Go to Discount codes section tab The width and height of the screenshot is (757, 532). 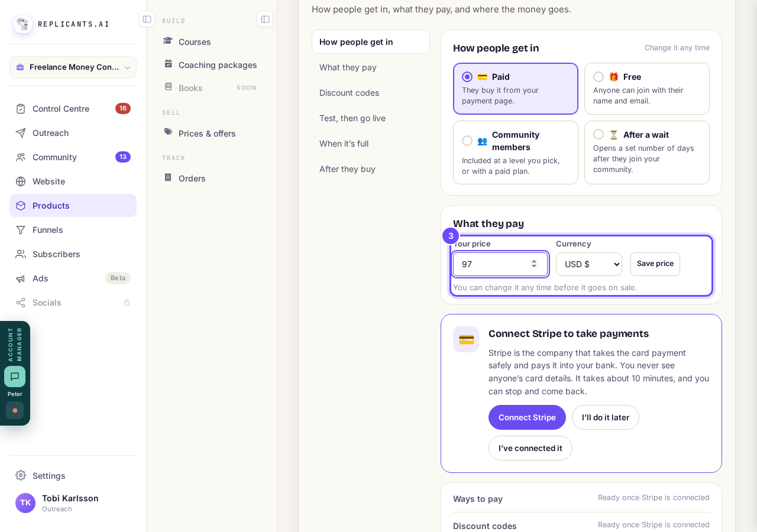tap(371, 93)
